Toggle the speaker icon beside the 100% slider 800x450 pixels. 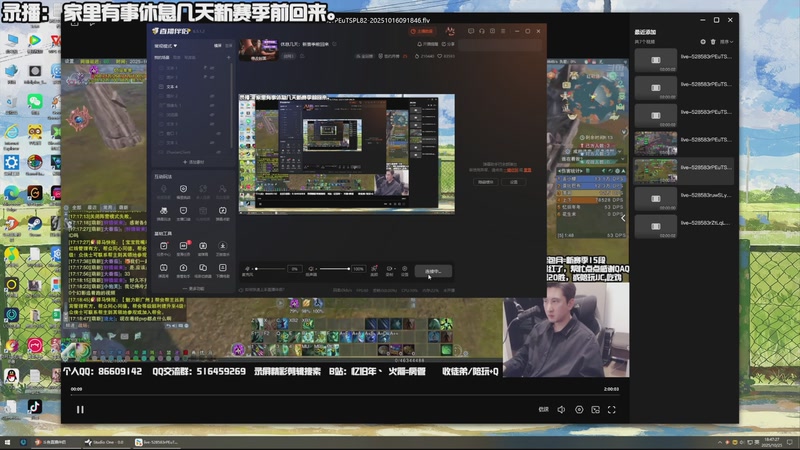[x=311, y=268]
